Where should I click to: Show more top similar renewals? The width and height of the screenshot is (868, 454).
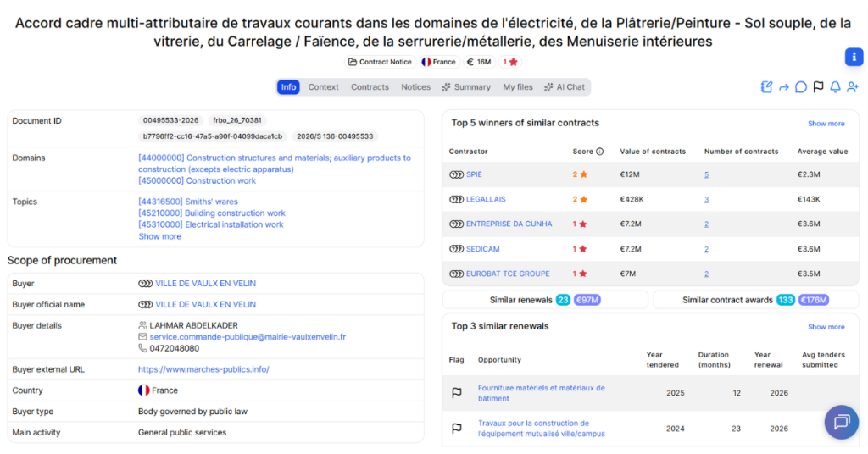(x=826, y=327)
